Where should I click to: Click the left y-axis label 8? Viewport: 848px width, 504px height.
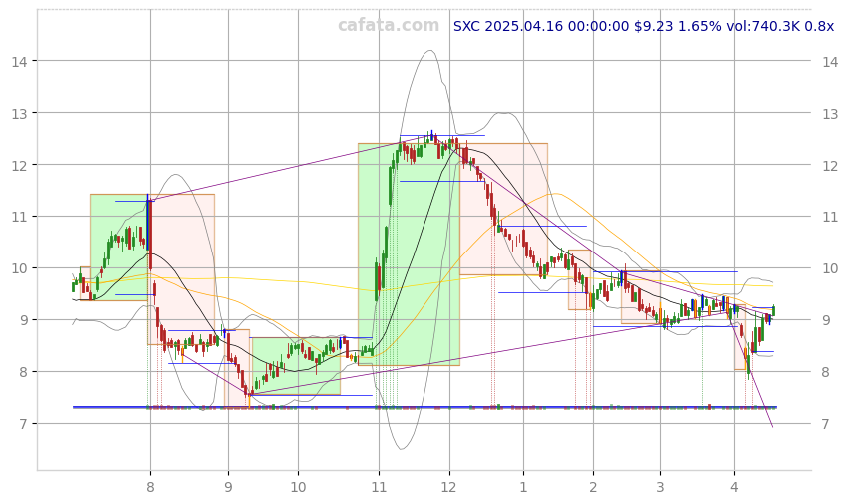coord(24,372)
